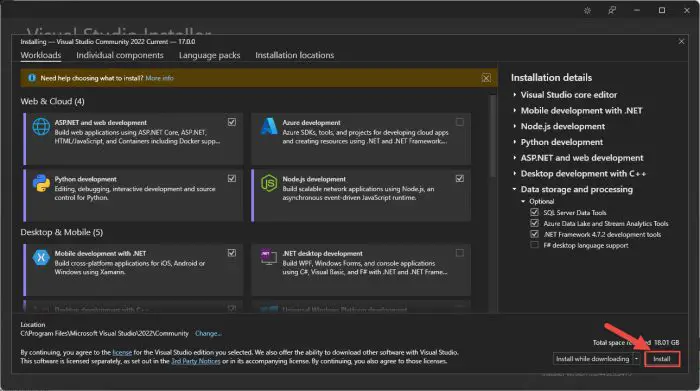Click the Install button
Image resolution: width=700 pixels, height=391 pixels.
[x=662, y=358]
